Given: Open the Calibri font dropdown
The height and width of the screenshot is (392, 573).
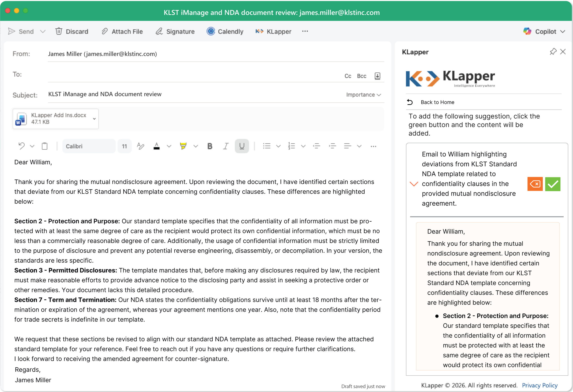Looking at the screenshot, I should click(89, 146).
